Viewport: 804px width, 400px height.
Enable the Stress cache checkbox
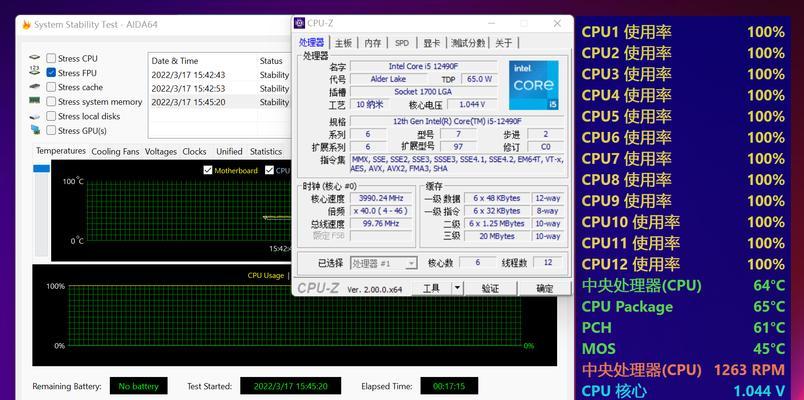coord(51,87)
